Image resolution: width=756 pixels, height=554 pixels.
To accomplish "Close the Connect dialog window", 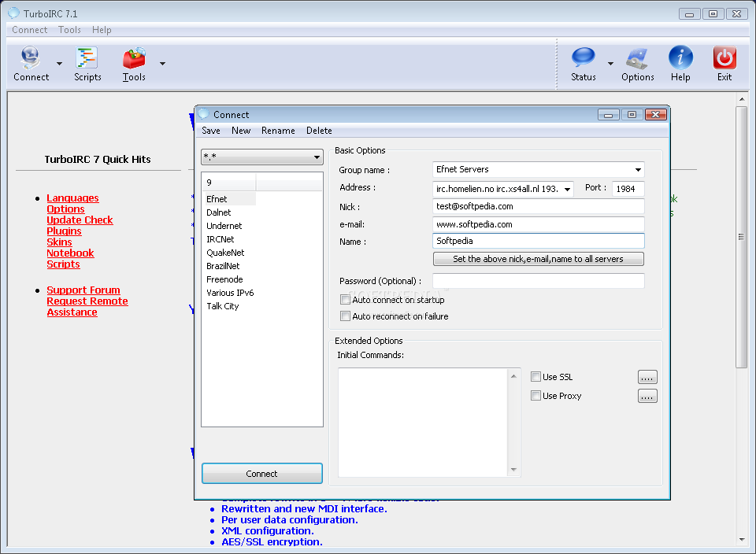I will coord(656,115).
